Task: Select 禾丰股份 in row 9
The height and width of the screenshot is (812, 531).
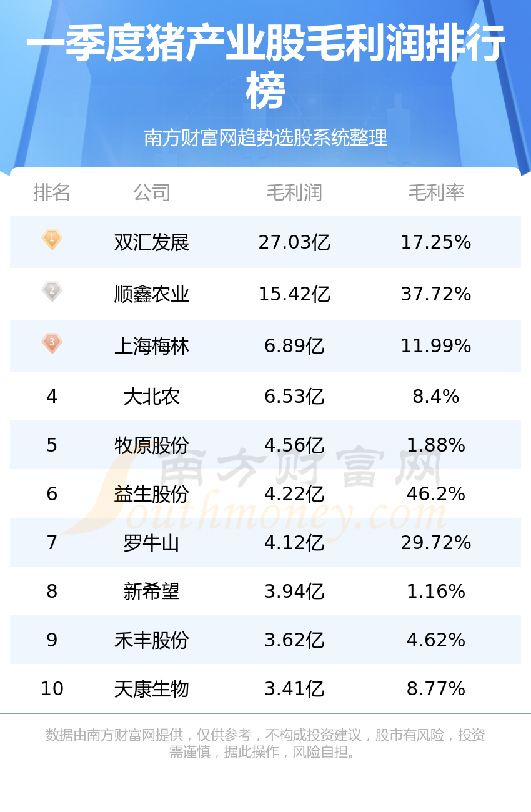Action: click(x=152, y=640)
